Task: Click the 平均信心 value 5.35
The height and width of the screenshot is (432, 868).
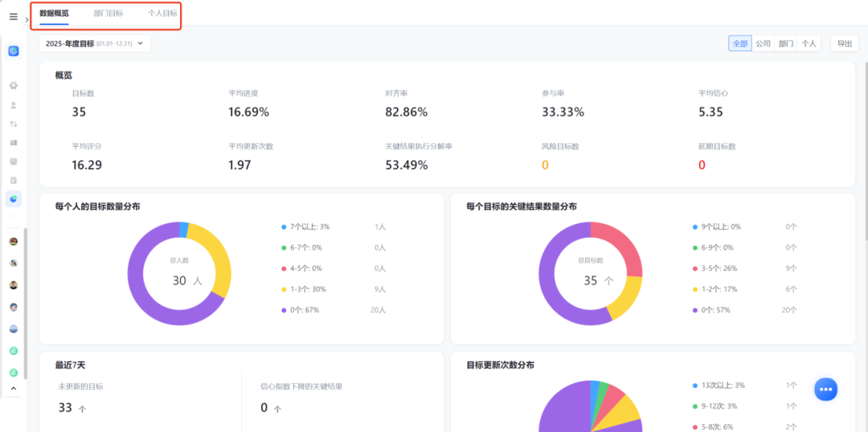Action: pos(710,112)
